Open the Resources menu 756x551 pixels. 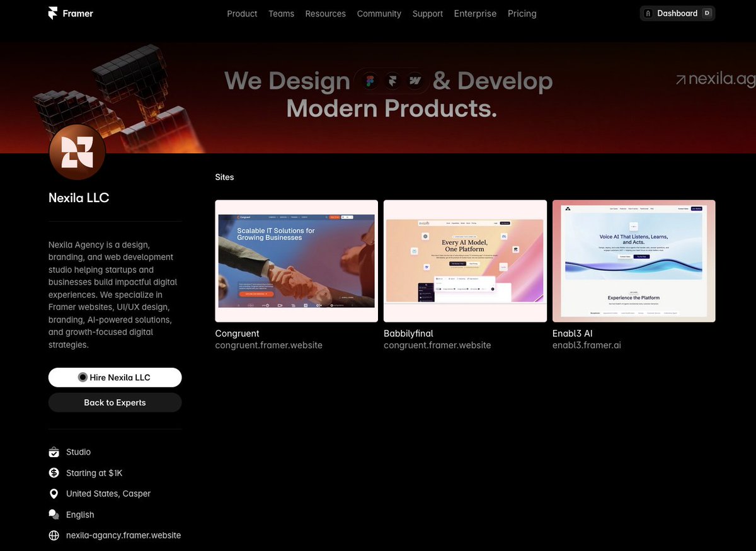(x=325, y=13)
